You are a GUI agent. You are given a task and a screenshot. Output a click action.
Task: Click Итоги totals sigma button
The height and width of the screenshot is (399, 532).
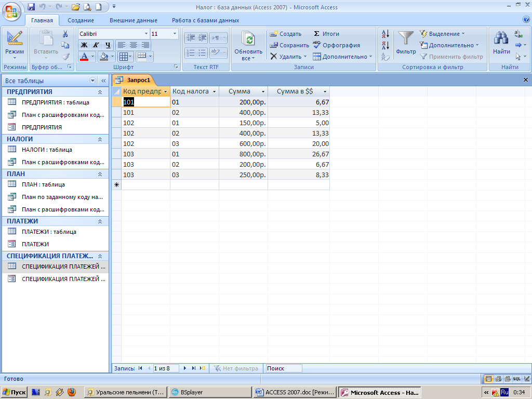(x=326, y=34)
